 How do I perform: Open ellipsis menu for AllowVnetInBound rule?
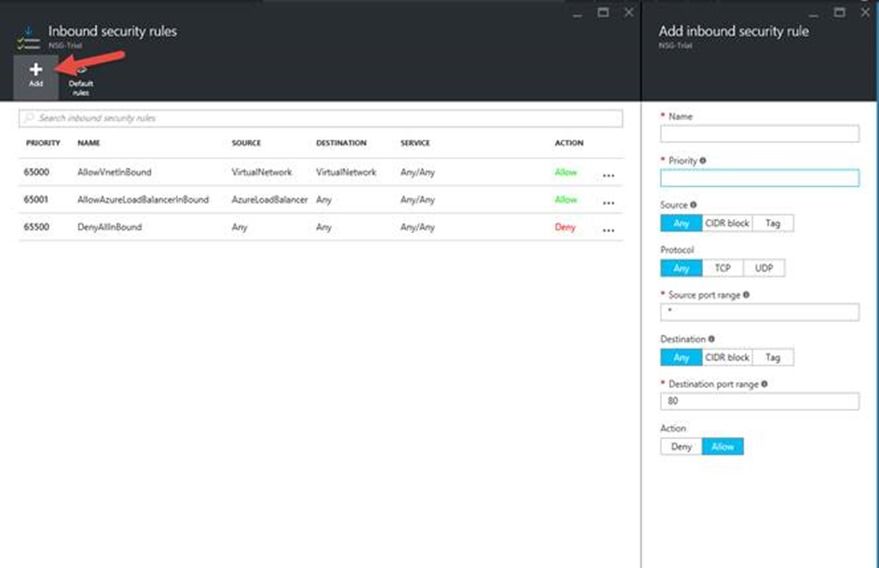pyautogui.click(x=608, y=176)
